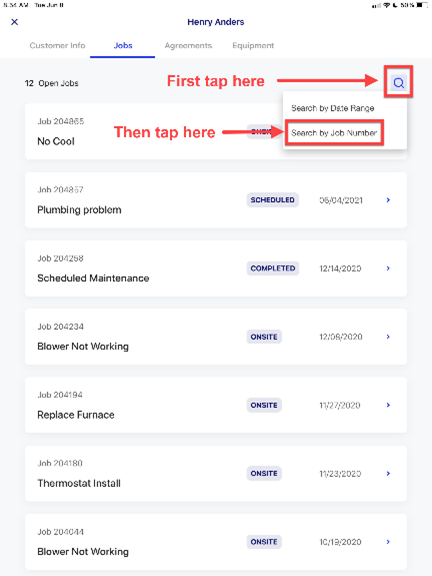Select Search by Date Range option
Image resolution: width=432 pixels, height=576 pixels.
click(333, 108)
